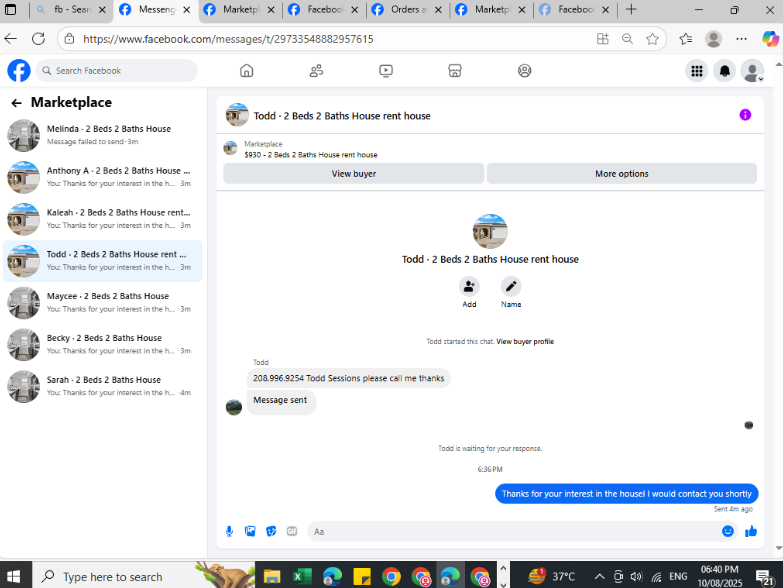783x588 pixels.
Task: Open the Copilot icon
Action: 770,39
